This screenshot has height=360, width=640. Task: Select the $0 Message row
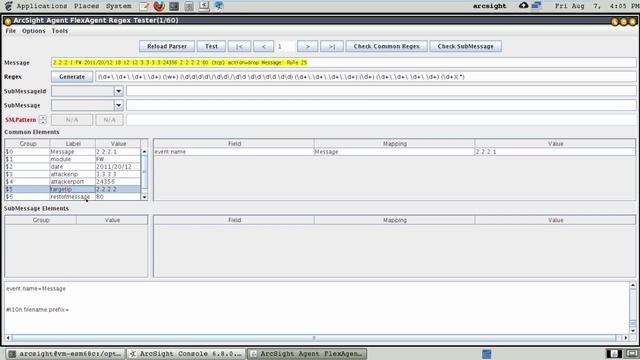pyautogui.click(x=73, y=151)
